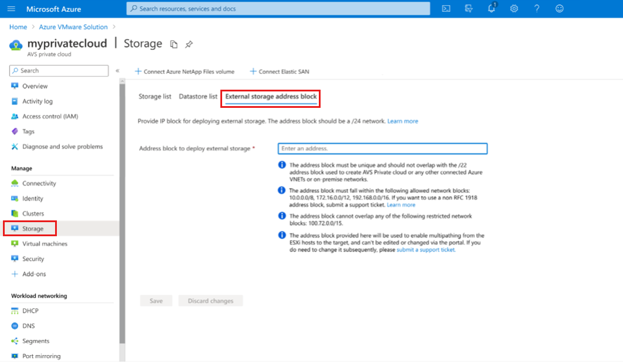This screenshot has height=364, width=623.
Task: Click Connect Elastic SAN button
Action: tap(280, 72)
